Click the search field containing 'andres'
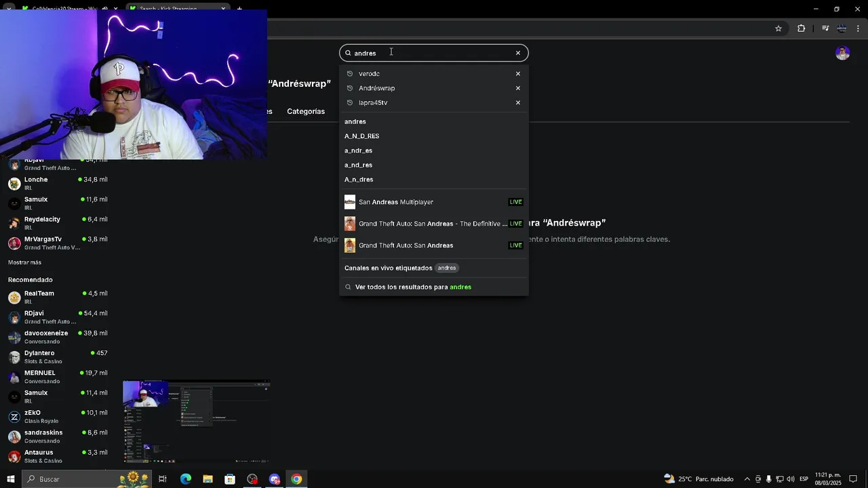 coord(433,53)
